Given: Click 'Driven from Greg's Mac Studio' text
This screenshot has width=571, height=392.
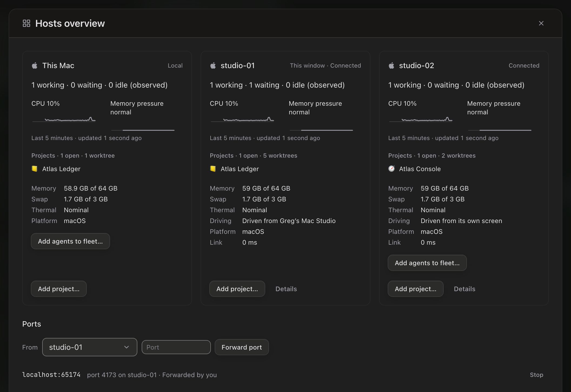Looking at the screenshot, I should 289,221.
